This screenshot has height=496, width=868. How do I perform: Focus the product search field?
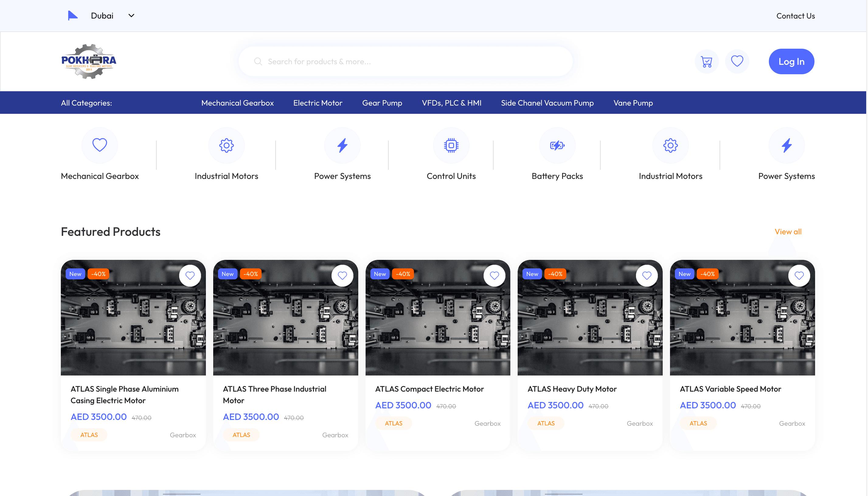pyautogui.click(x=405, y=62)
